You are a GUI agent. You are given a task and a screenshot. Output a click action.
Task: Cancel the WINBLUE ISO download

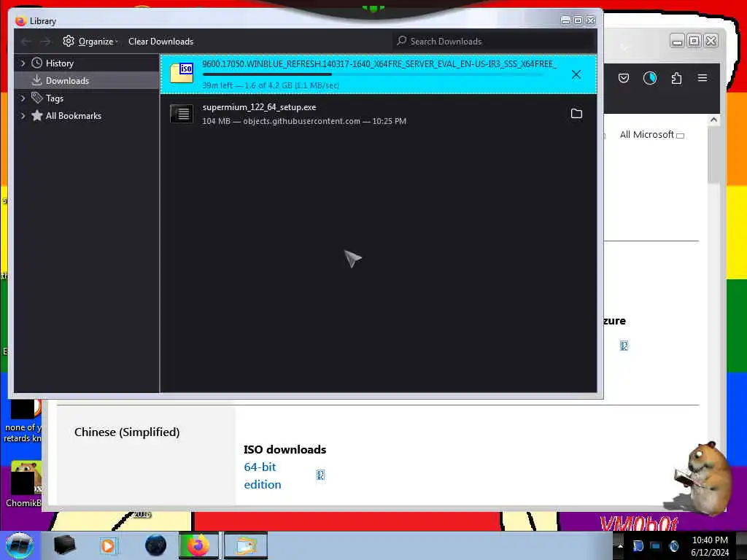pyautogui.click(x=576, y=74)
